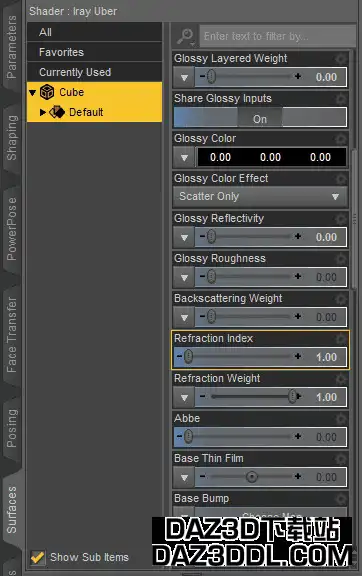Click the Refraction Weight value 1.00

click(x=326, y=397)
